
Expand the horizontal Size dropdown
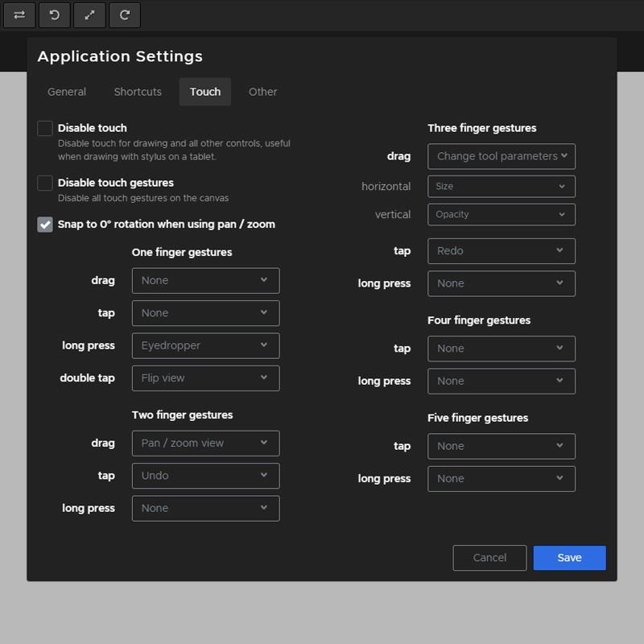click(501, 186)
